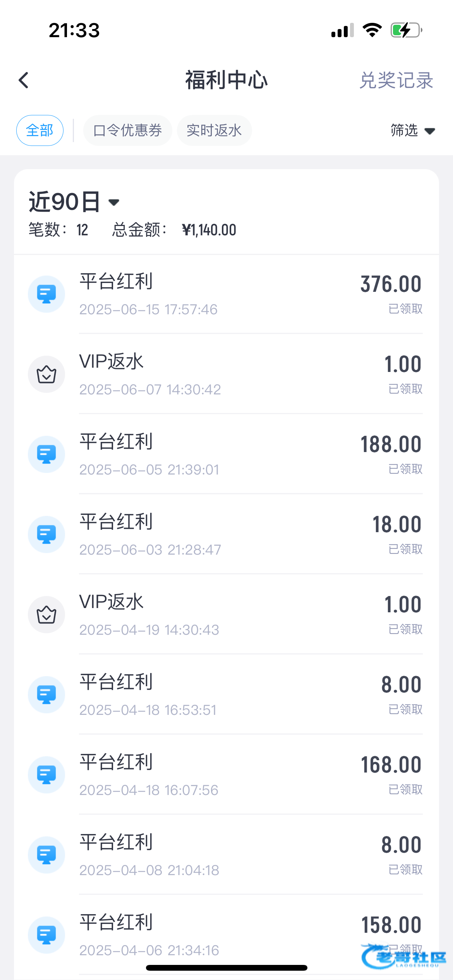Tap the 平台红利 icon dated 2025-06-05
This screenshot has width=453, height=980.
[x=46, y=454]
